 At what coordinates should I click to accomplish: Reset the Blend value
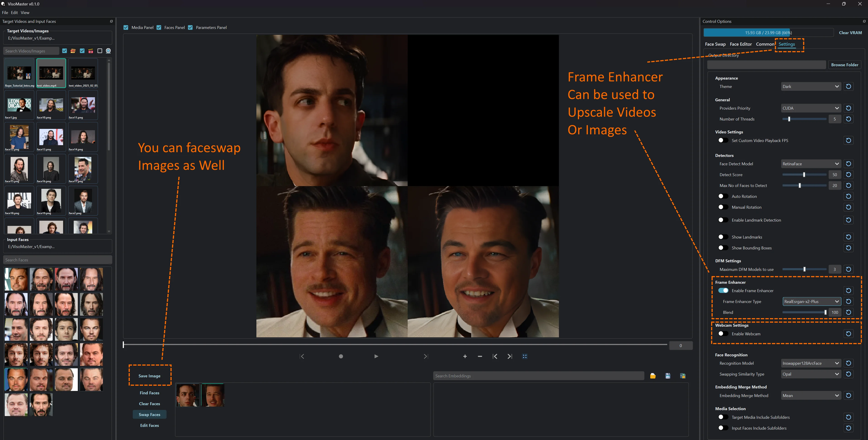point(849,312)
